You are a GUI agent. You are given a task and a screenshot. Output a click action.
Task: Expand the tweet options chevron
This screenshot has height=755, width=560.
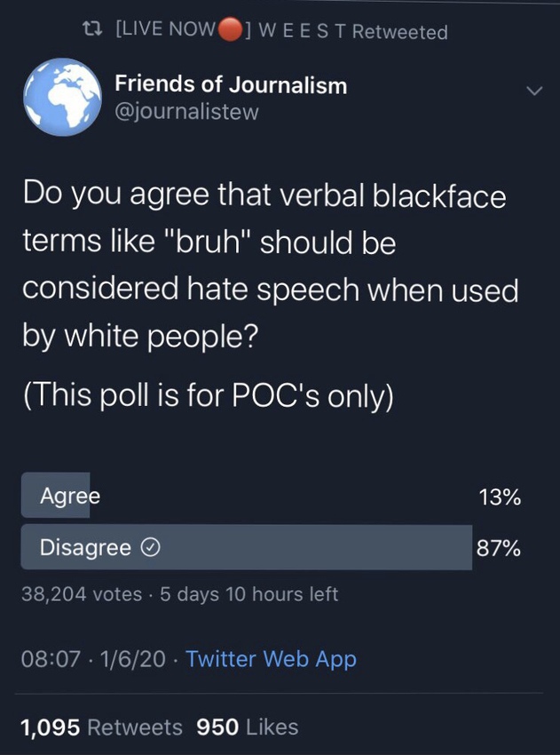tap(533, 91)
